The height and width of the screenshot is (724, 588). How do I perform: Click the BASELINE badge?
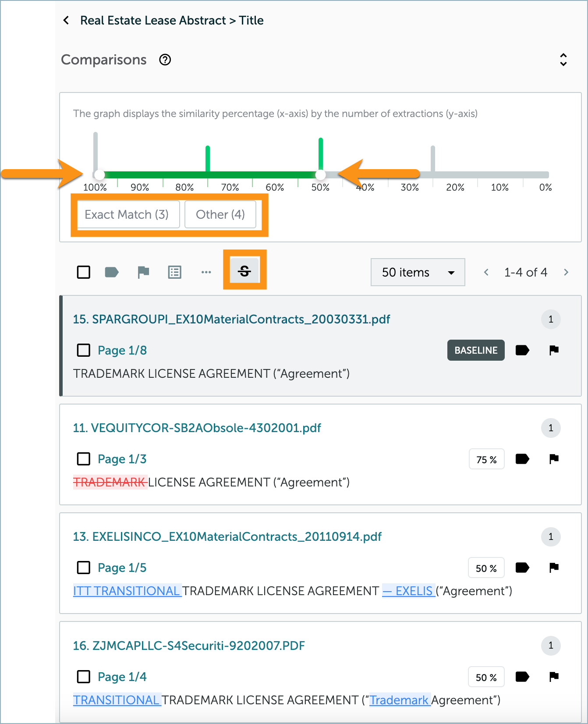476,350
